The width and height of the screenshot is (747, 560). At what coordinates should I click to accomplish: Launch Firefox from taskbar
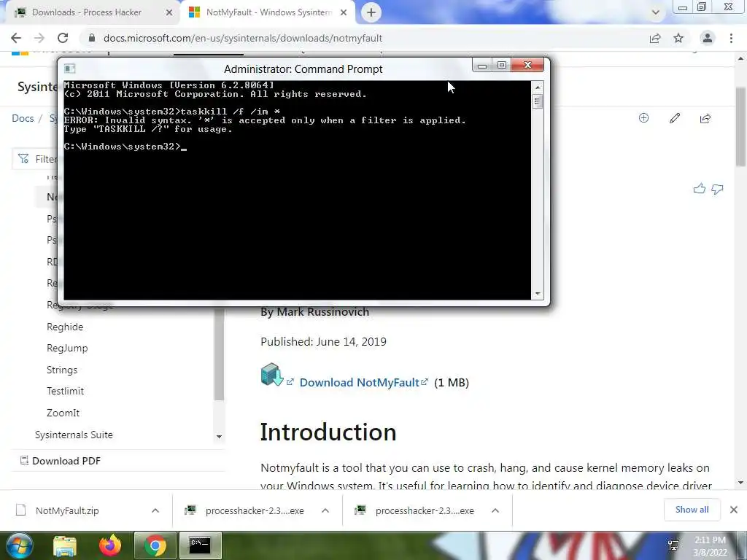point(110,545)
